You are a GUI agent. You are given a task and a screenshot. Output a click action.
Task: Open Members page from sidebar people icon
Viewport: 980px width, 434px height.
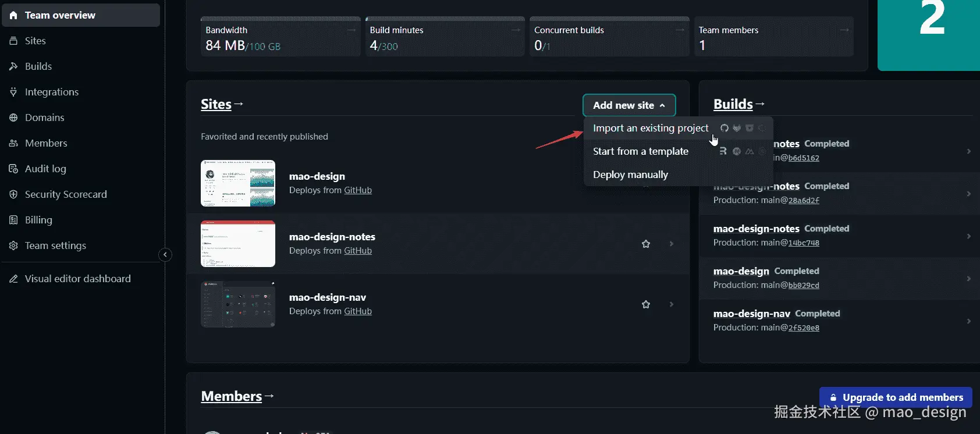click(13, 143)
